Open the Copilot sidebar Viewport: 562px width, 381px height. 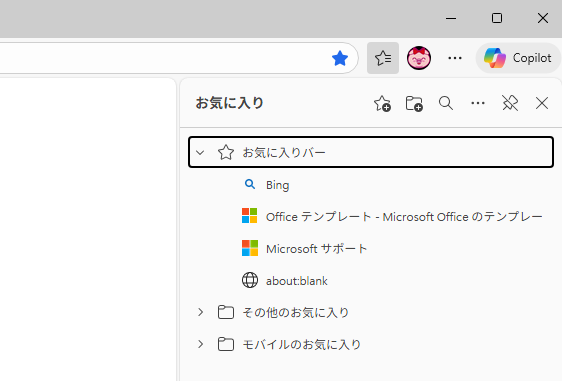coord(518,58)
